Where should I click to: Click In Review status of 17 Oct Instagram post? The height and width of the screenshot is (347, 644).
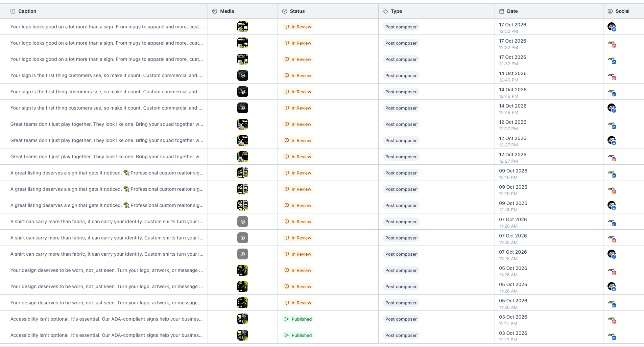click(x=298, y=43)
